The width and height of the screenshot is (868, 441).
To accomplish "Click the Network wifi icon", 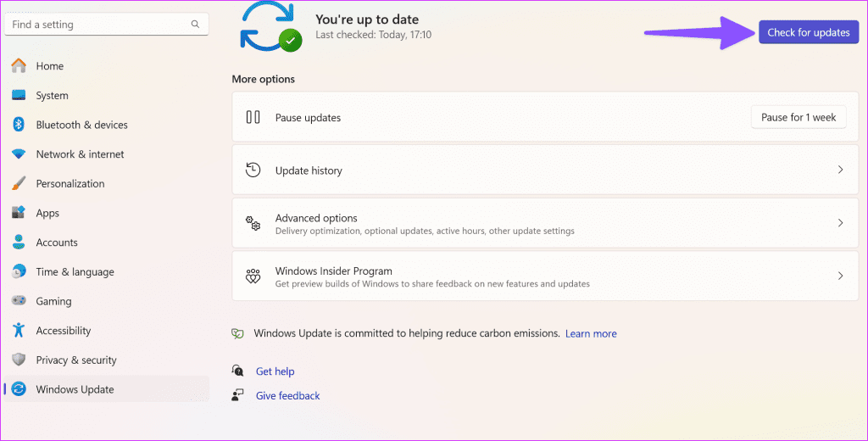I will 19,154.
